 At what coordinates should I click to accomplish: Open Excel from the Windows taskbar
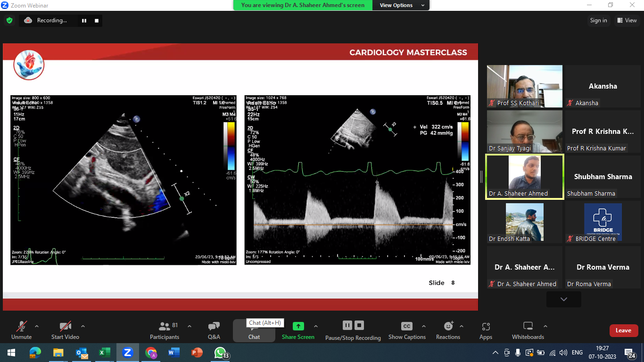[104, 353]
